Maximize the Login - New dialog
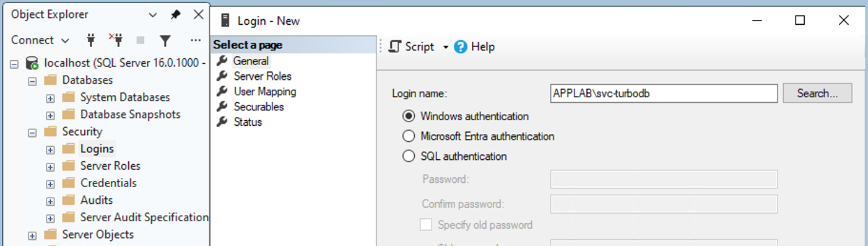The image size is (868, 246). pyautogui.click(x=800, y=20)
